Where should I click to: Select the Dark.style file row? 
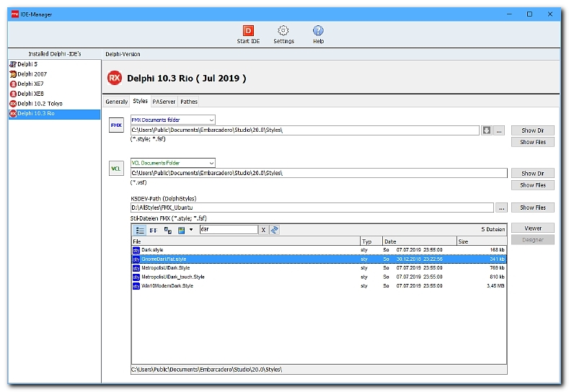point(319,250)
